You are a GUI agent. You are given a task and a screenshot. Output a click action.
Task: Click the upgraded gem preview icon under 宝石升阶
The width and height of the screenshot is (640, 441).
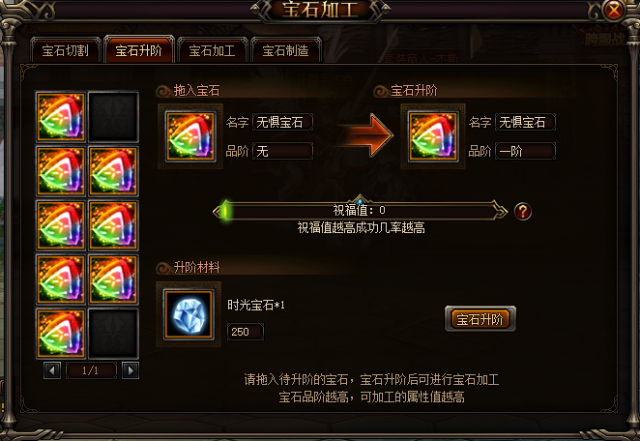433,136
